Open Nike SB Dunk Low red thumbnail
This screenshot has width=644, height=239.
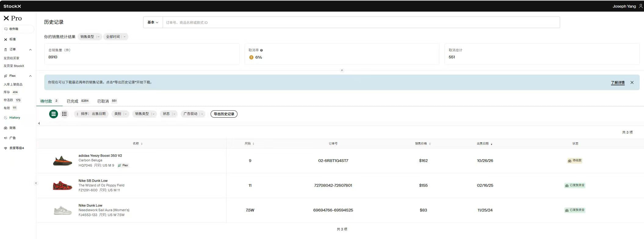(63, 186)
